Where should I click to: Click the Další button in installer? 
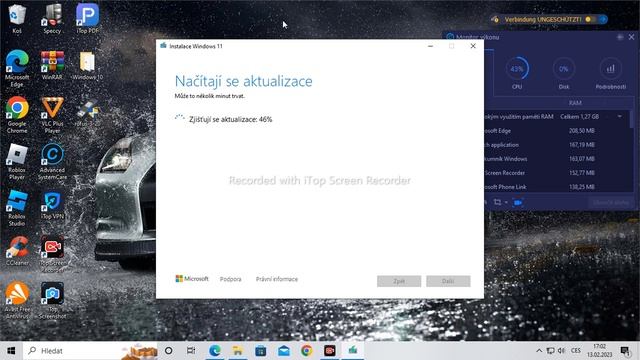448,281
